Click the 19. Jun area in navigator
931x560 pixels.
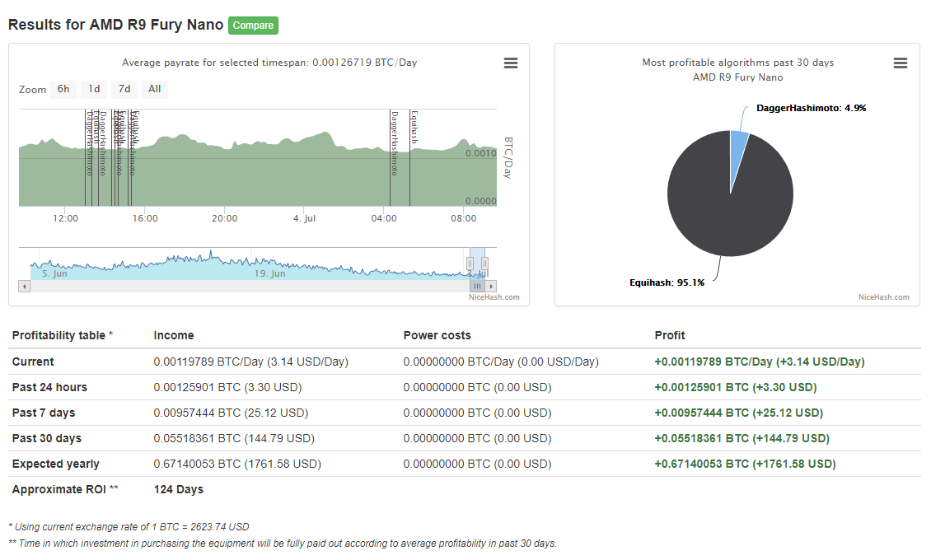click(269, 273)
